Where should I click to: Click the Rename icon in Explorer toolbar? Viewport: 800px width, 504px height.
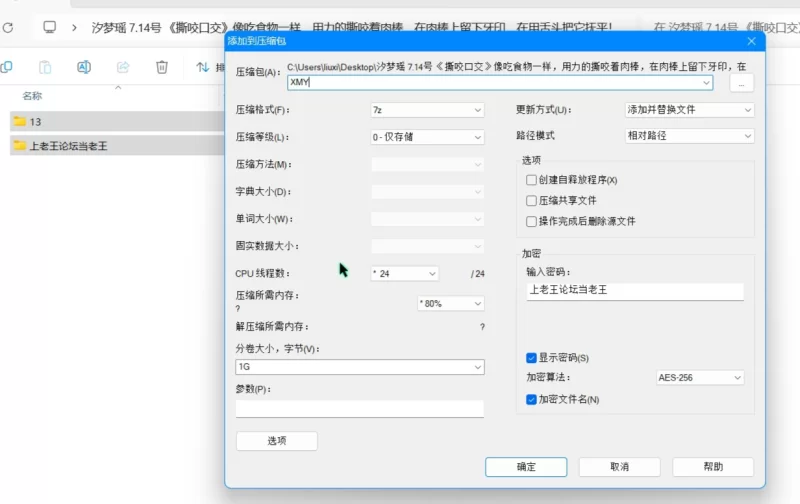click(x=84, y=67)
